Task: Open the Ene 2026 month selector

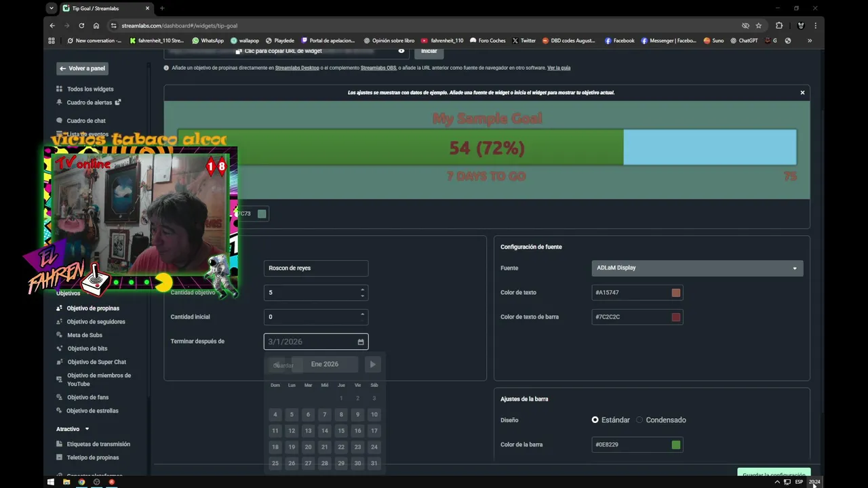Action: coord(325,365)
